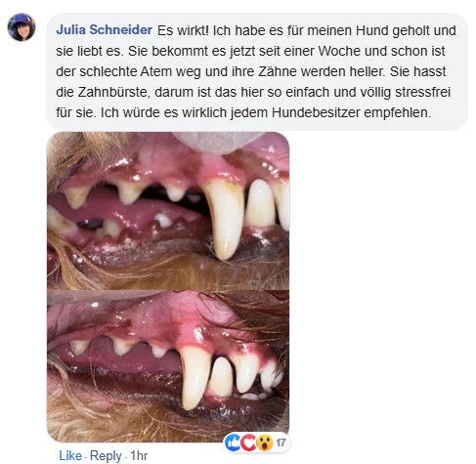
Task: Like Julia Schneider's comment
Action: 70,455
